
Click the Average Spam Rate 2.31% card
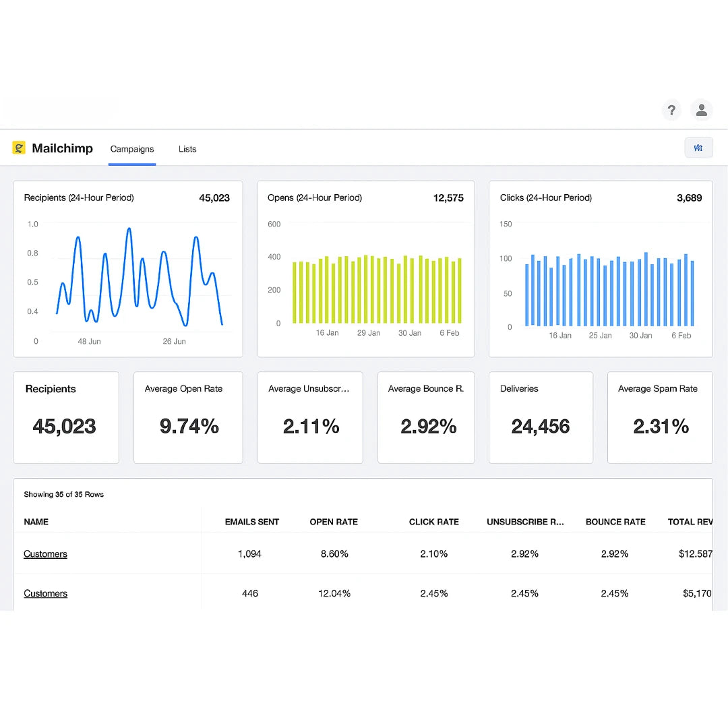coord(660,417)
